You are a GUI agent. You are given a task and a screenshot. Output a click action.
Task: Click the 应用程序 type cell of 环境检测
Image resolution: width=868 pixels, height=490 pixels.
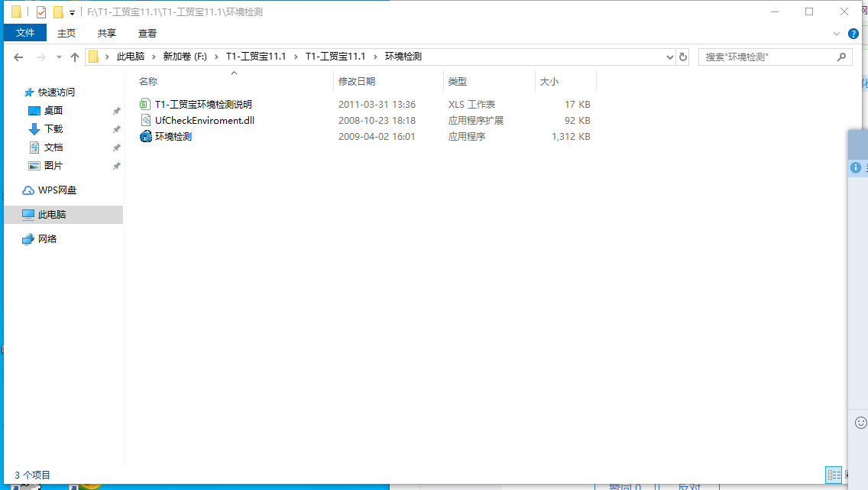[x=467, y=136]
